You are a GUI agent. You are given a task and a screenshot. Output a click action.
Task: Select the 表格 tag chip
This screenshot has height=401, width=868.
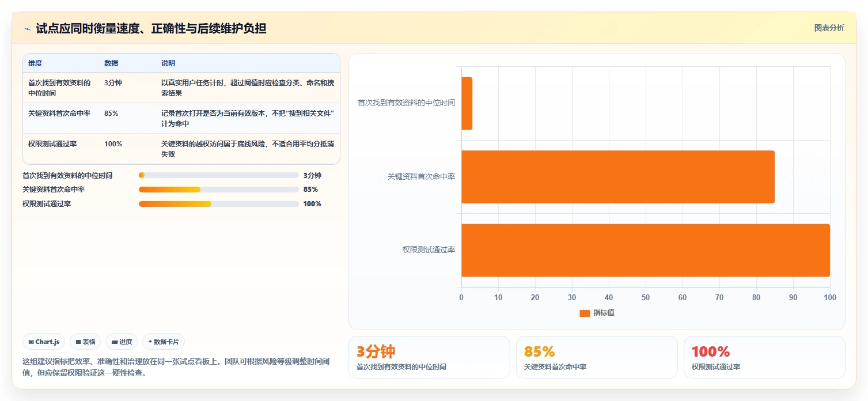85,342
